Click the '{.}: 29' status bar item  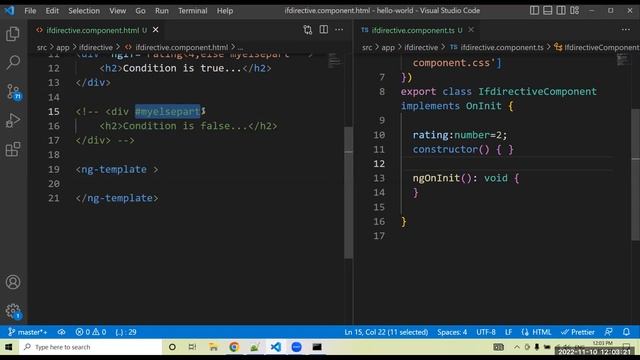(x=126, y=332)
